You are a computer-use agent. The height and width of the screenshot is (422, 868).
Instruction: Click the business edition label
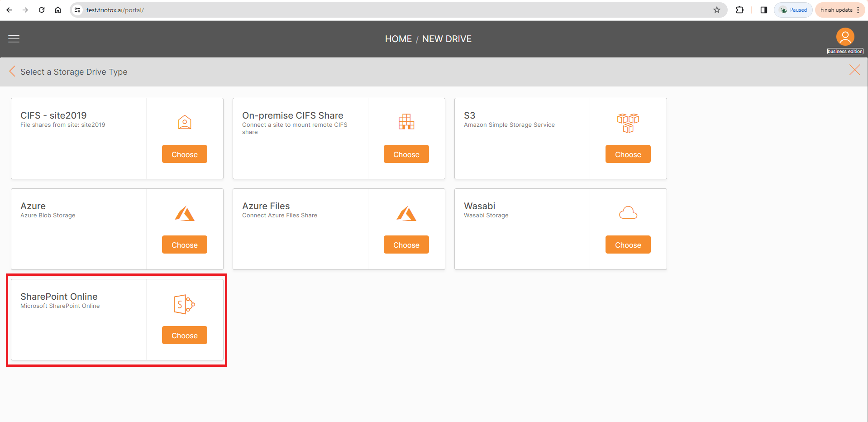point(845,52)
